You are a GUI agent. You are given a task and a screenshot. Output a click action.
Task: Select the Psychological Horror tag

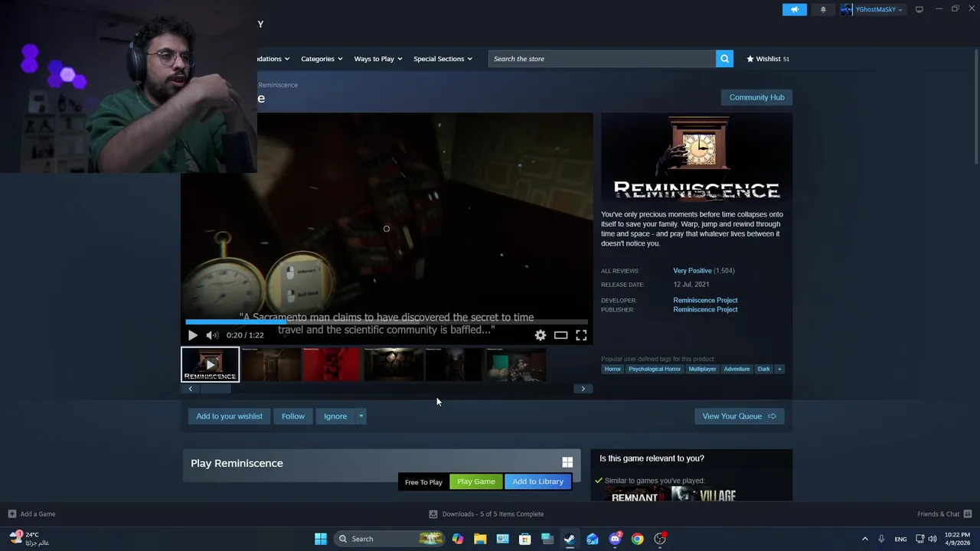655,369
